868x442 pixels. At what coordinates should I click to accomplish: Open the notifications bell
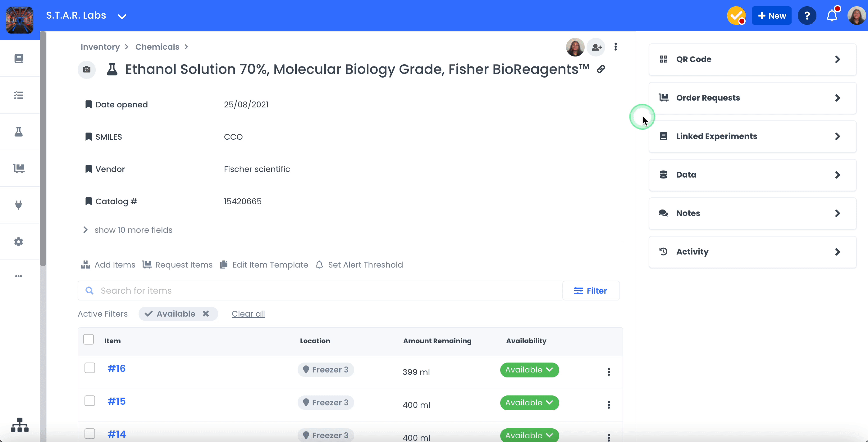tap(832, 16)
